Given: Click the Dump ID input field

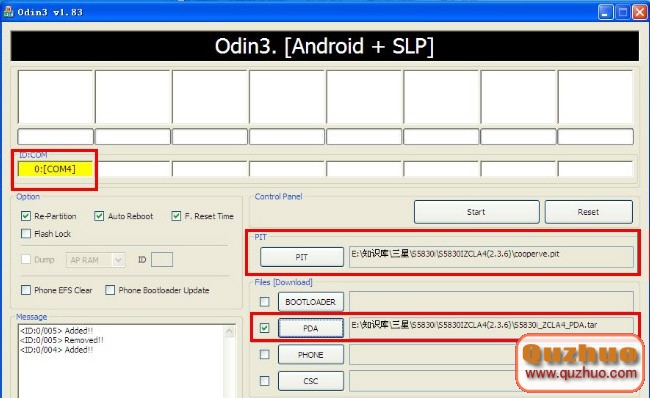Looking at the screenshot, I should click(x=162, y=260).
